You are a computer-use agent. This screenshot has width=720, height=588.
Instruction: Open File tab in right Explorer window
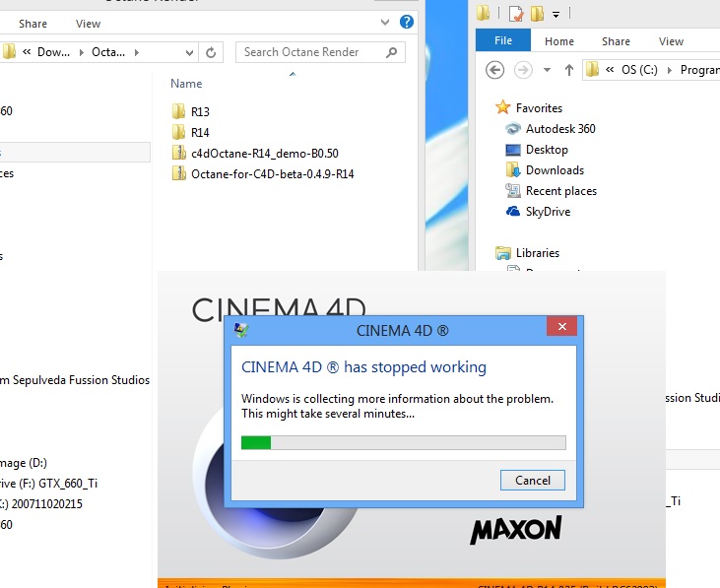(x=502, y=40)
